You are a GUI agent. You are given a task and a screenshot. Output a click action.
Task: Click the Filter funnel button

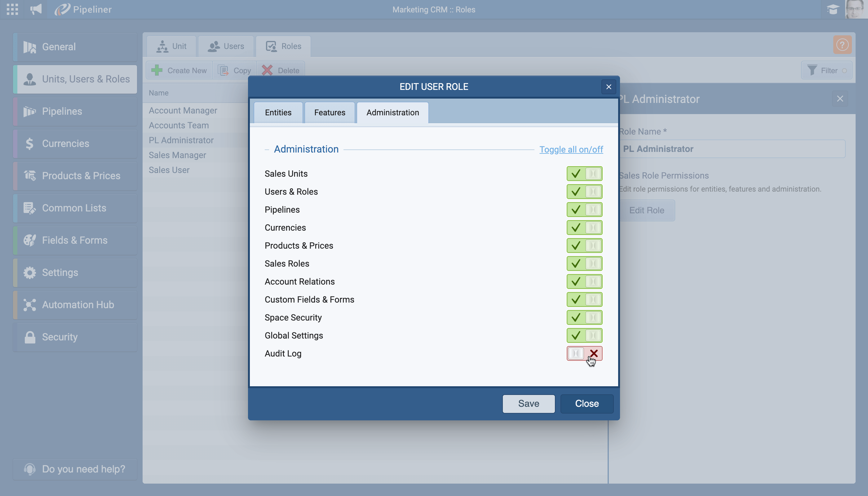click(x=826, y=70)
